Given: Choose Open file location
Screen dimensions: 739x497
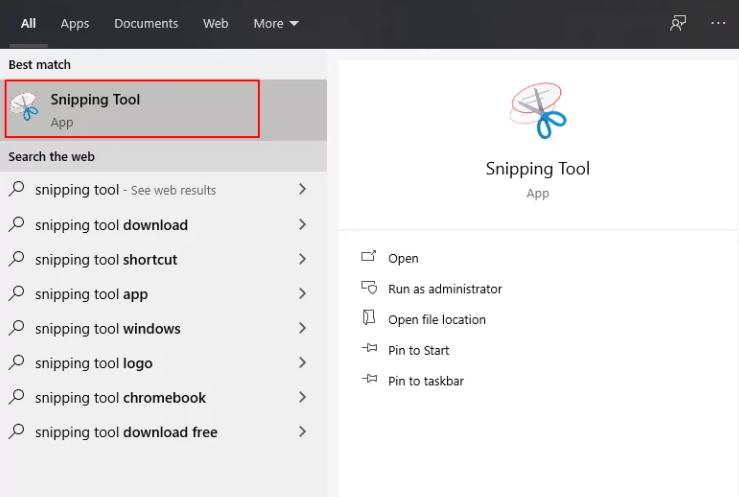Looking at the screenshot, I should click(x=437, y=319).
